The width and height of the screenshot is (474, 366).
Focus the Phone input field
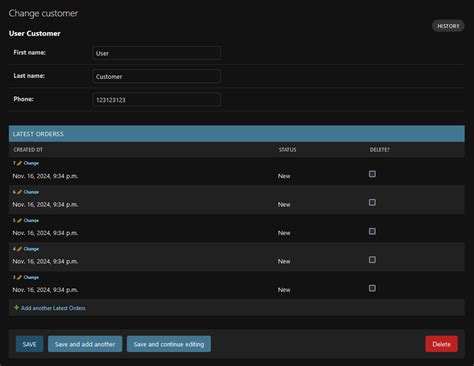[x=156, y=100]
